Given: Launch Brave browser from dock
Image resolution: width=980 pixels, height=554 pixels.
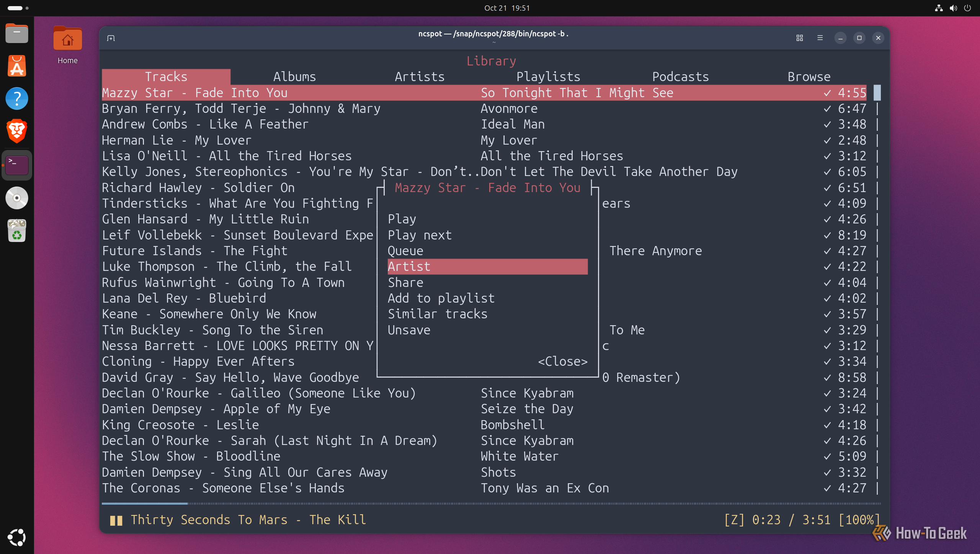Looking at the screenshot, I should [x=17, y=131].
